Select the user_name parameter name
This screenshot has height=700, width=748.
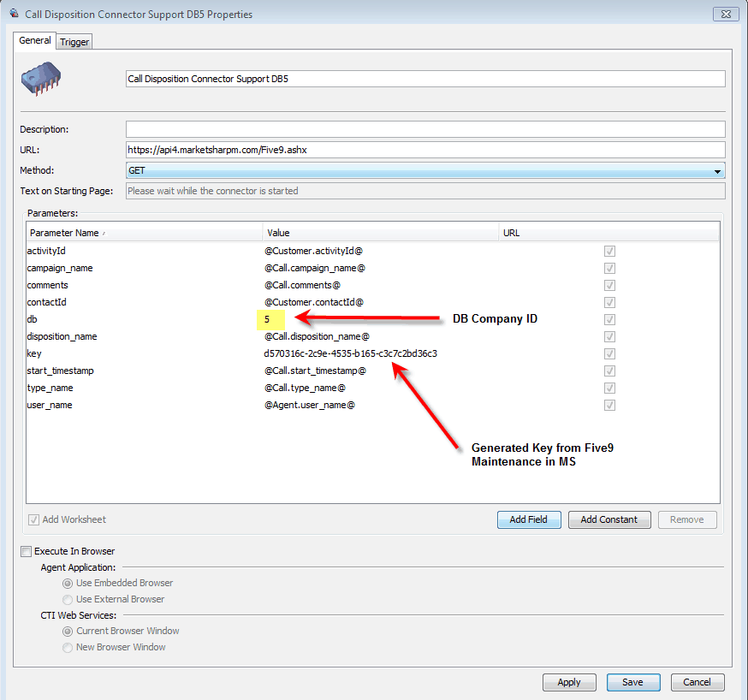tap(49, 406)
